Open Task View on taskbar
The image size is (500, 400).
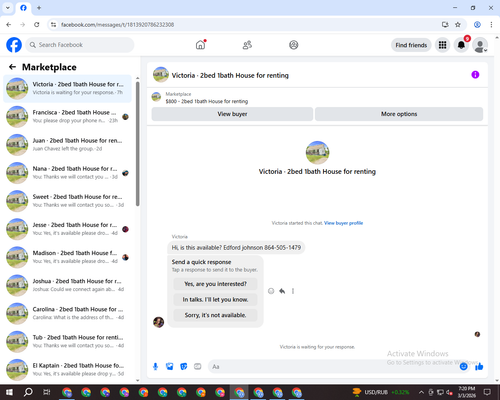46,392
